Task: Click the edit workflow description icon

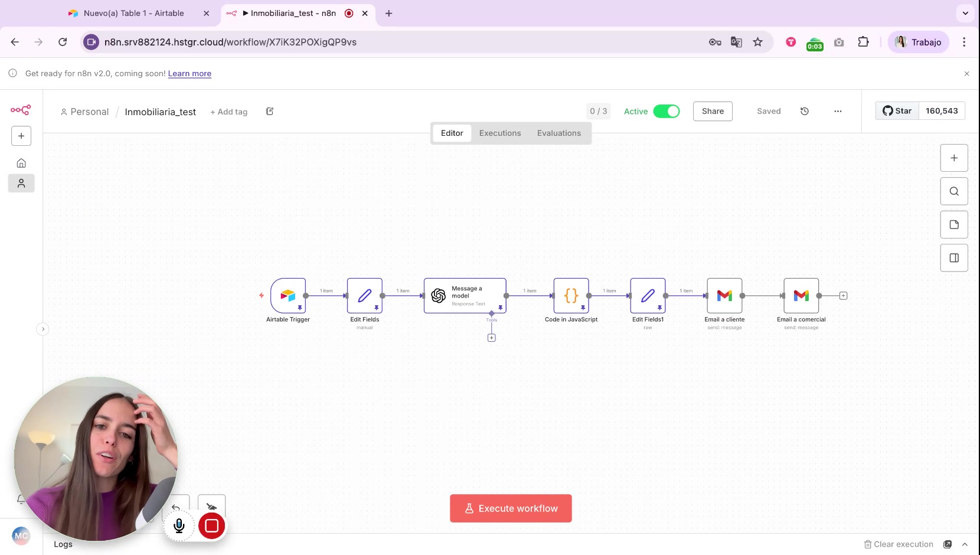Action: [x=270, y=112]
